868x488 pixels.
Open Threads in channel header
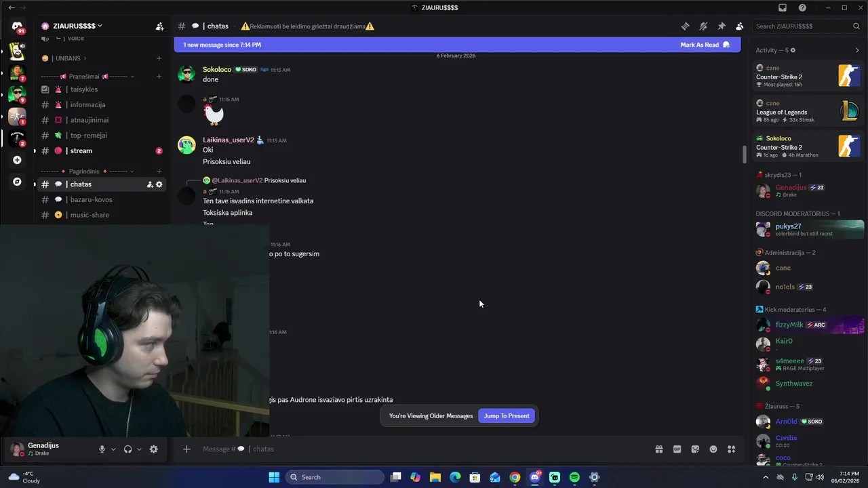click(685, 26)
